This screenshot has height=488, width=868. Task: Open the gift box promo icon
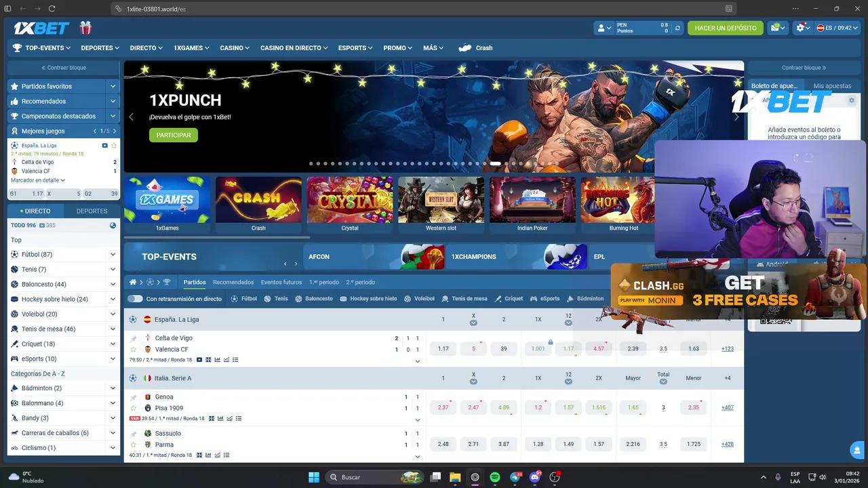85,28
